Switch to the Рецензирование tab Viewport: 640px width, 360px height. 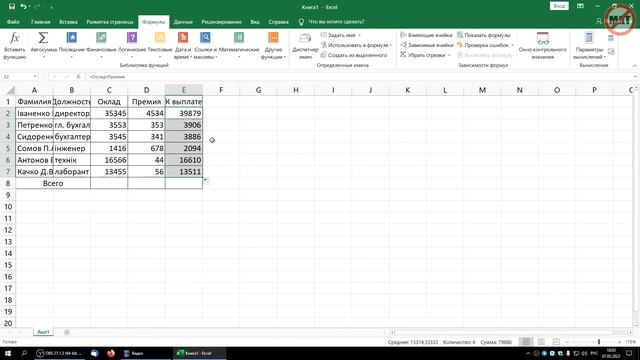pyautogui.click(x=222, y=22)
